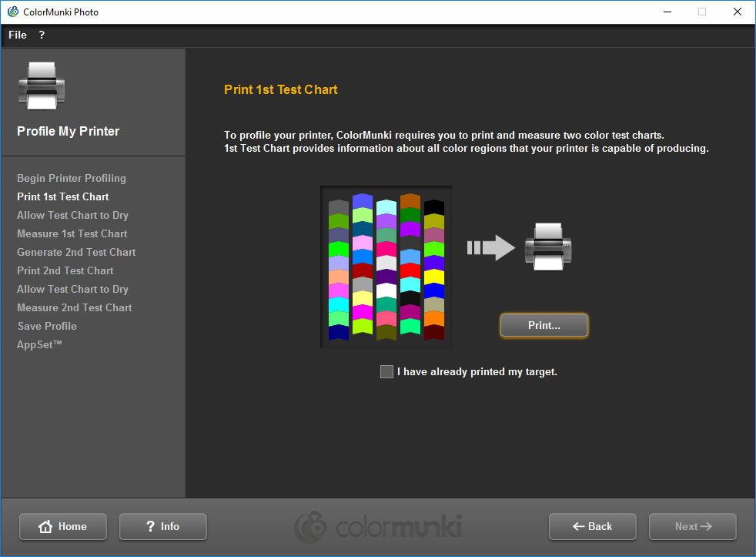Open the Info help panel

point(163,527)
